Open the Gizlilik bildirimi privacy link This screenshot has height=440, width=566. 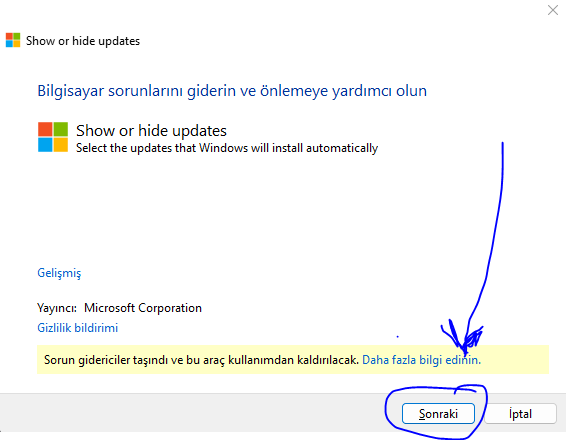(78, 328)
